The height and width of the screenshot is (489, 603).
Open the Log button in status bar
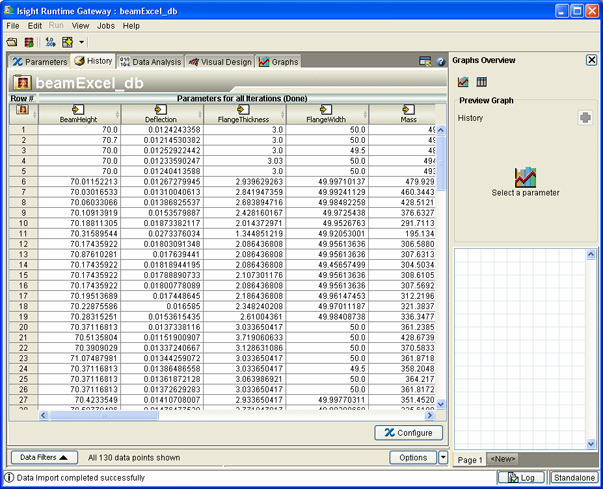pyautogui.click(x=521, y=477)
